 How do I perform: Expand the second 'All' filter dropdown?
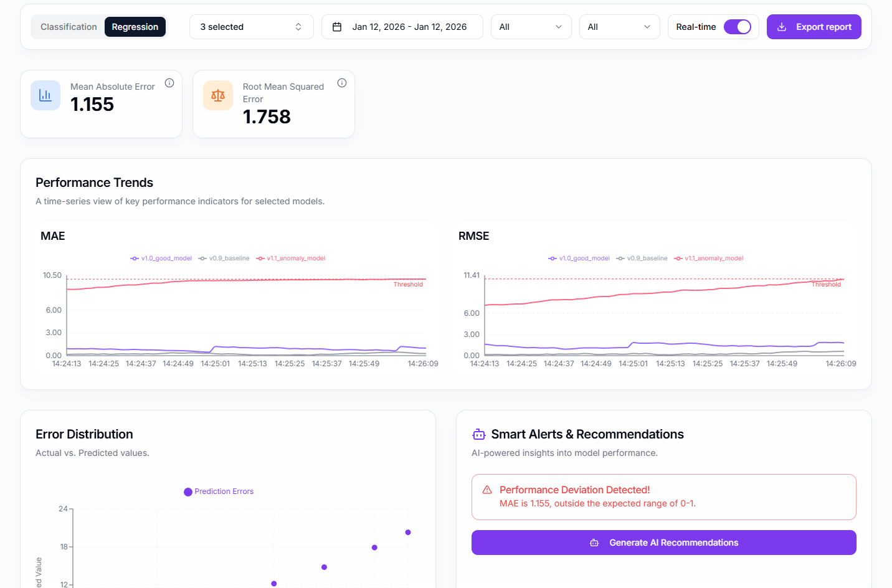pyautogui.click(x=619, y=27)
